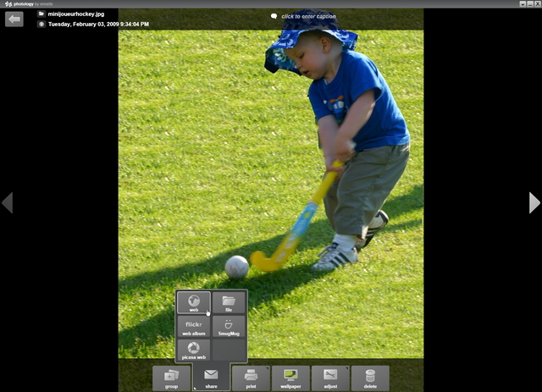Set photo as wallpaper

point(290,378)
